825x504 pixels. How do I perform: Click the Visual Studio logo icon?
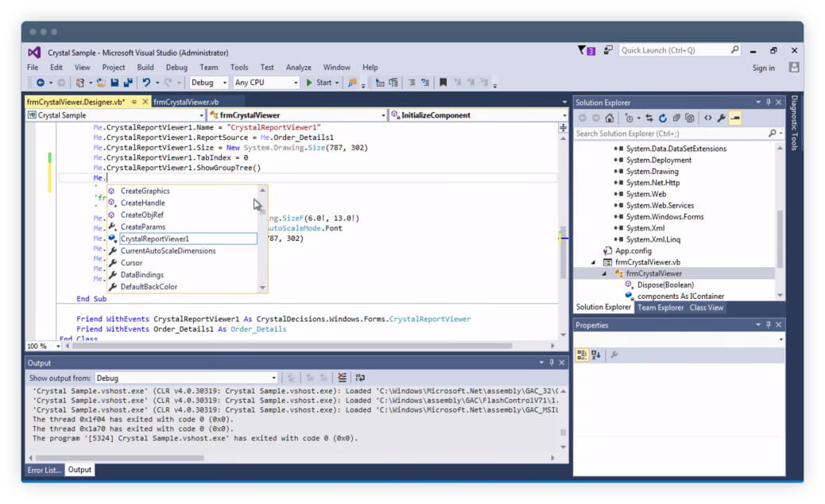tap(34, 52)
